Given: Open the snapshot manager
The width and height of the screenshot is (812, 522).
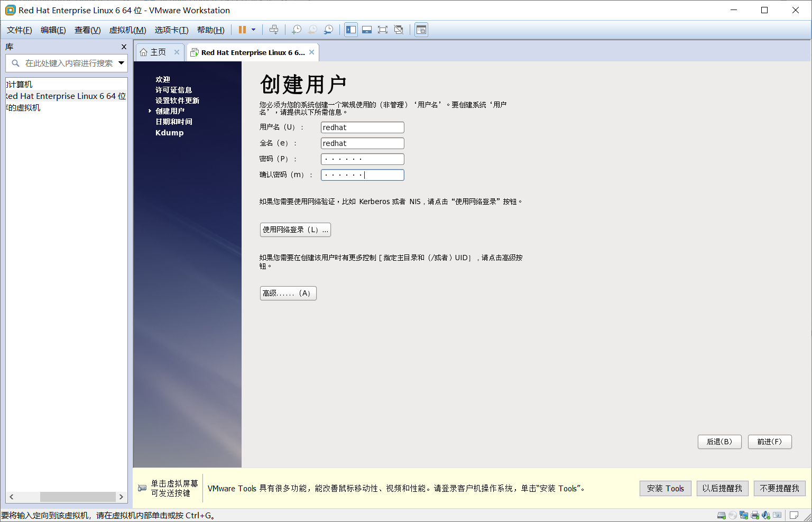Looking at the screenshot, I should tap(328, 30).
